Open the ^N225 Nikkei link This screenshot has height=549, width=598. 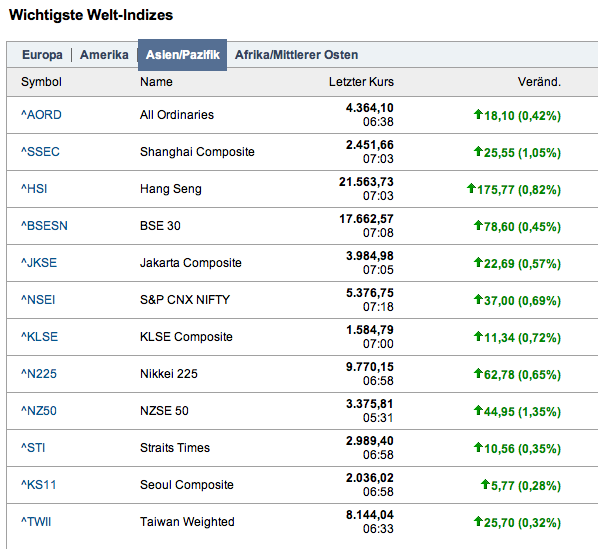point(39,374)
